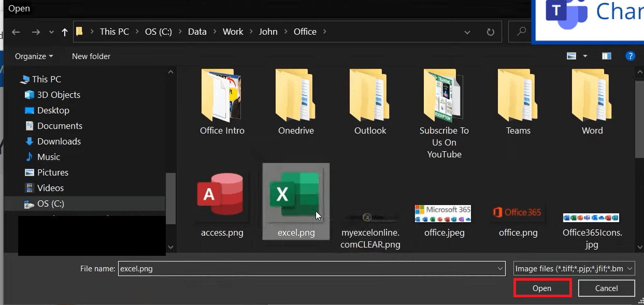Refresh the Office folder view
Screen dimensions: 644x305
[490, 32]
